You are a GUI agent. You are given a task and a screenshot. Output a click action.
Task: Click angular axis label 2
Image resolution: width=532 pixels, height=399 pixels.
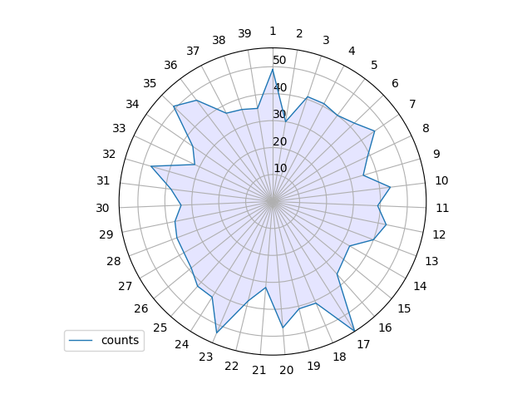click(x=299, y=33)
